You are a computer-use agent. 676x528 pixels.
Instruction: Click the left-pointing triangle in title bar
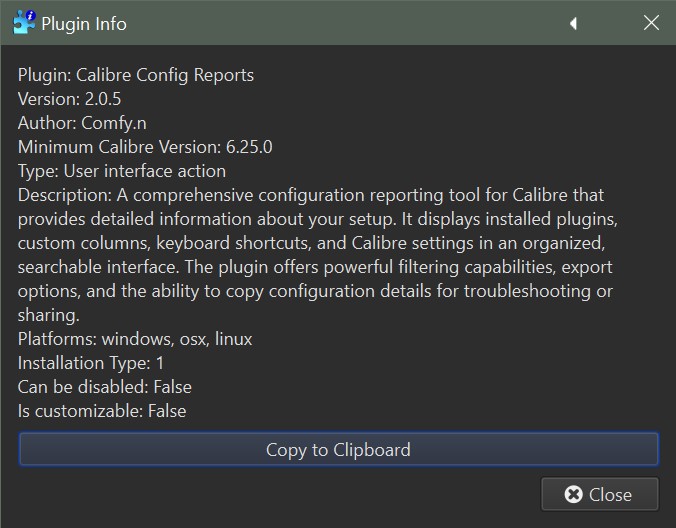pos(573,23)
